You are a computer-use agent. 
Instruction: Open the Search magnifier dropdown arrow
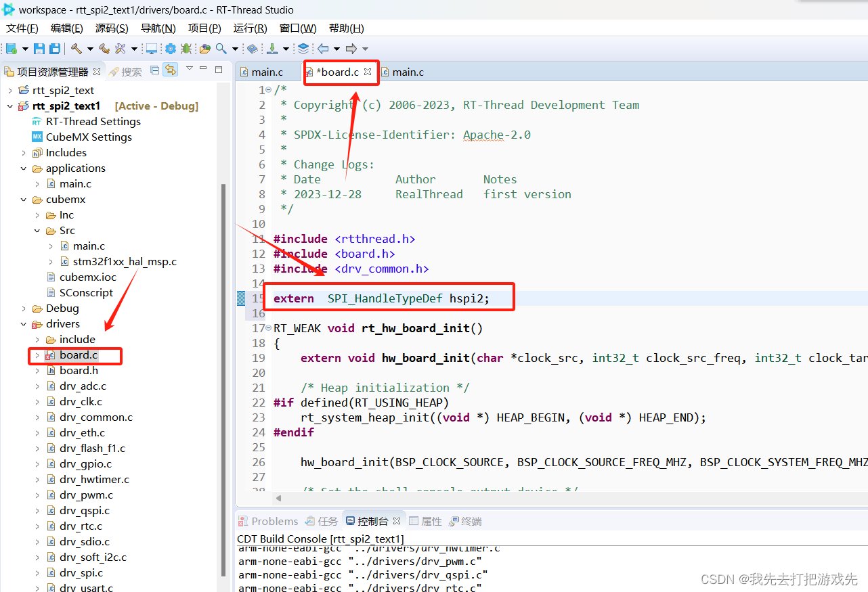pyautogui.click(x=235, y=49)
